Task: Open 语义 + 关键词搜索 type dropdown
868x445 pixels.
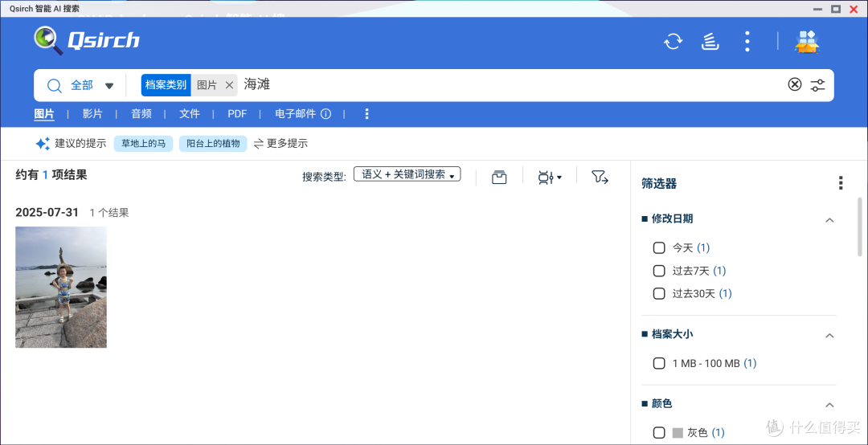Action: (407, 174)
